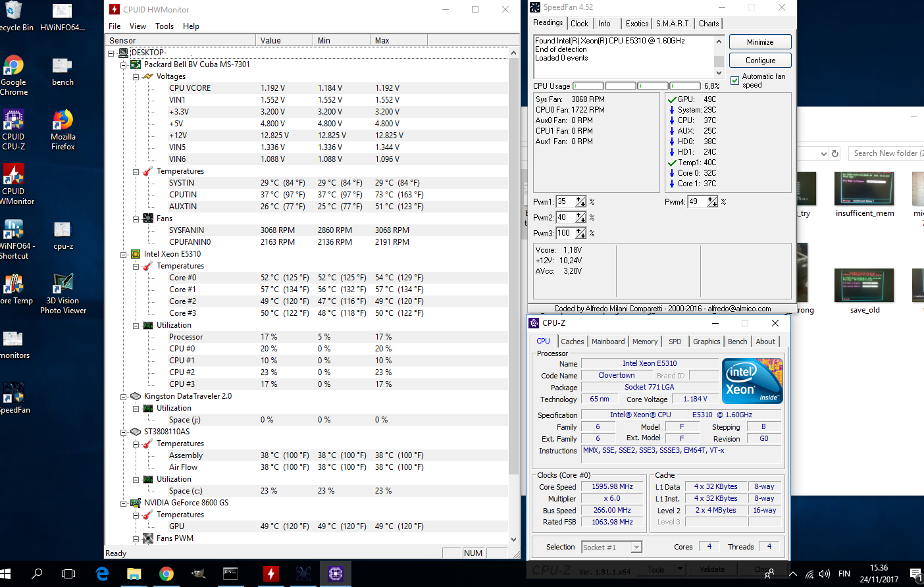This screenshot has height=587, width=924.
Task: Collapse the Fans group under Packard Bell
Action: coord(136,218)
